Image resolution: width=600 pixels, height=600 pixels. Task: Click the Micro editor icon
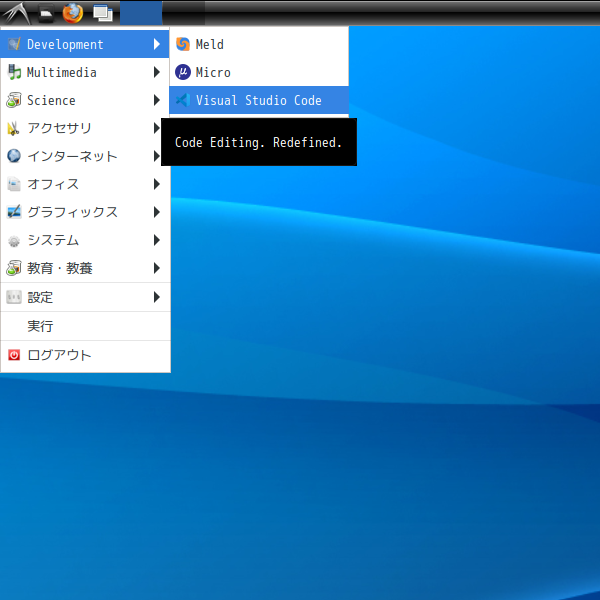[x=183, y=72]
